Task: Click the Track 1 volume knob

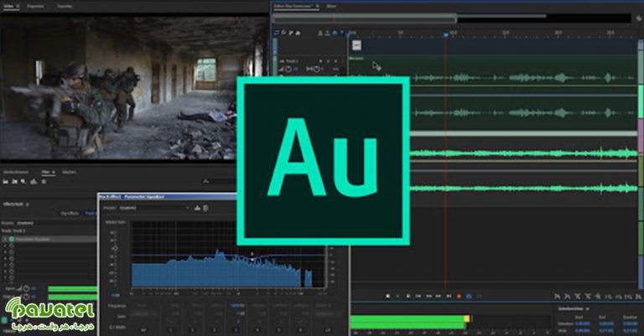Action: pos(288,69)
